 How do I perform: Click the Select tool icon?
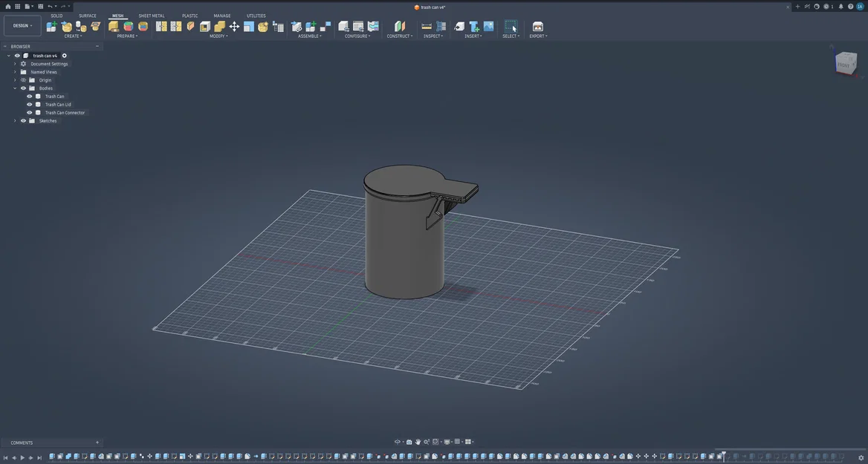point(511,27)
